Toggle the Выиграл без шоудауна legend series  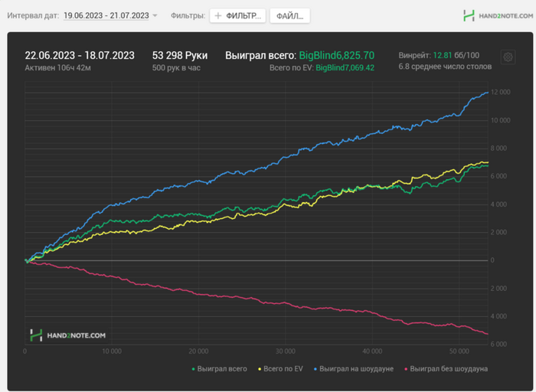click(x=446, y=369)
